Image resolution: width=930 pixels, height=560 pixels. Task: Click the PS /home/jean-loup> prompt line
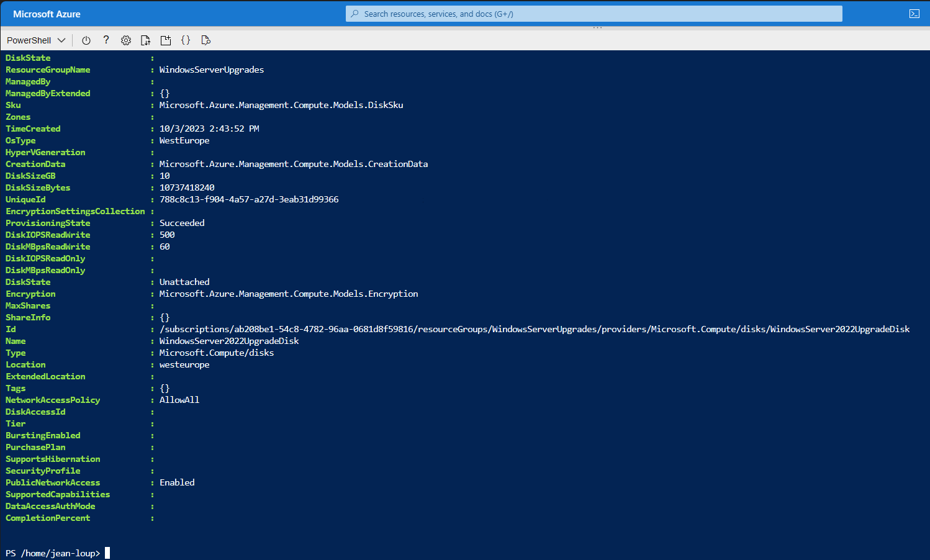tap(53, 553)
